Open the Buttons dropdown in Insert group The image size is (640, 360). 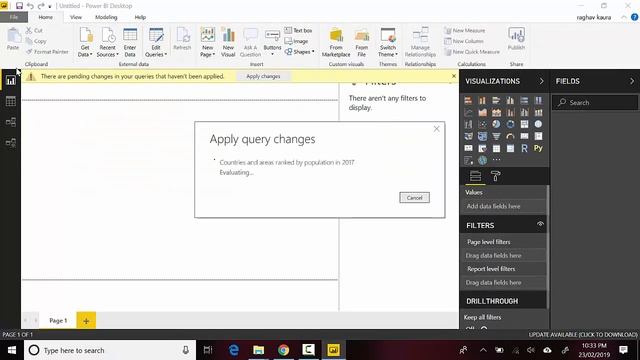point(272,42)
